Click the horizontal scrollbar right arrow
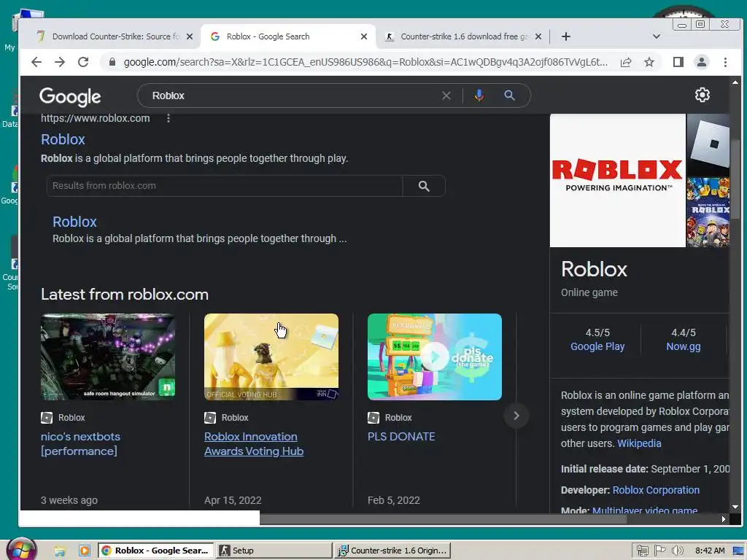 pyautogui.click(x=724, y=519)
